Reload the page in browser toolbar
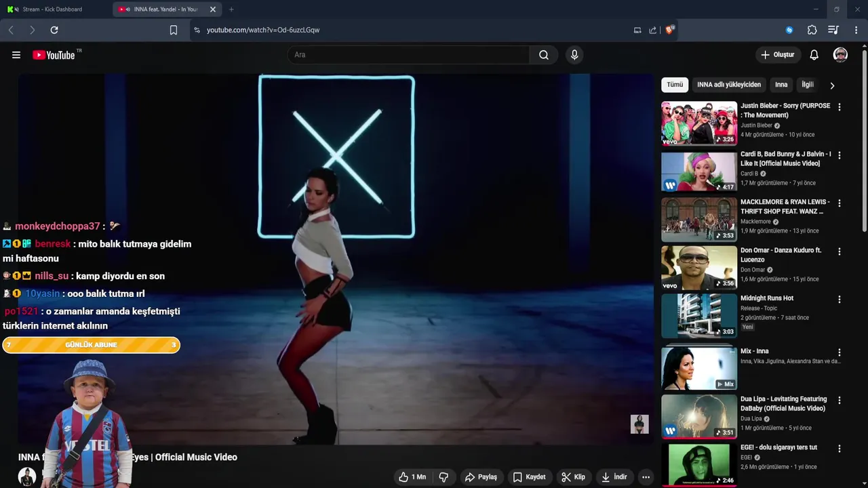 pyautogui.click(x=54, y=30)
